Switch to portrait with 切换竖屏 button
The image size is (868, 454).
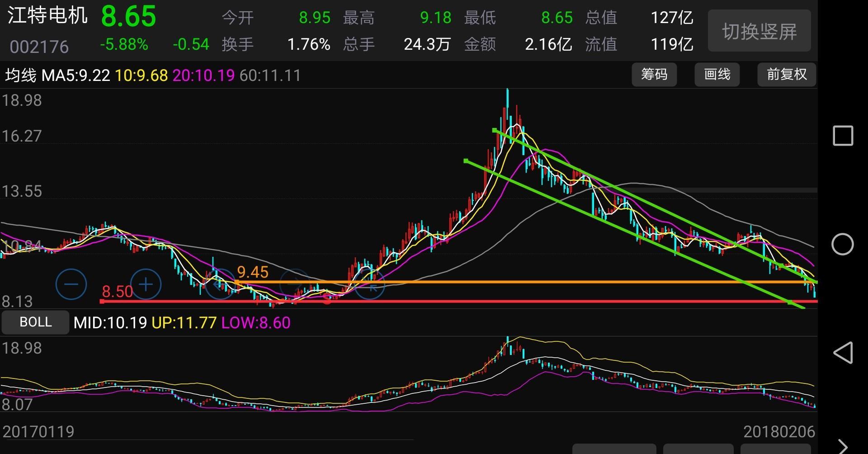(759, 31)
